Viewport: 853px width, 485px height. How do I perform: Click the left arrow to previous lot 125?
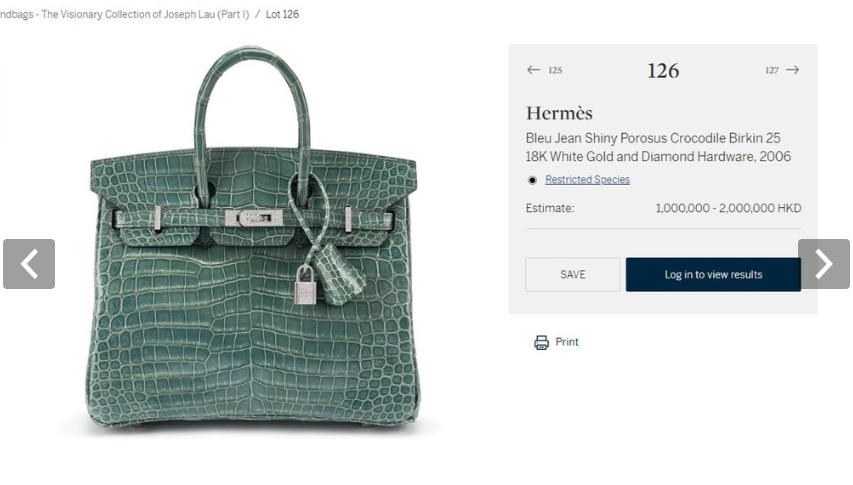(533, 70)
